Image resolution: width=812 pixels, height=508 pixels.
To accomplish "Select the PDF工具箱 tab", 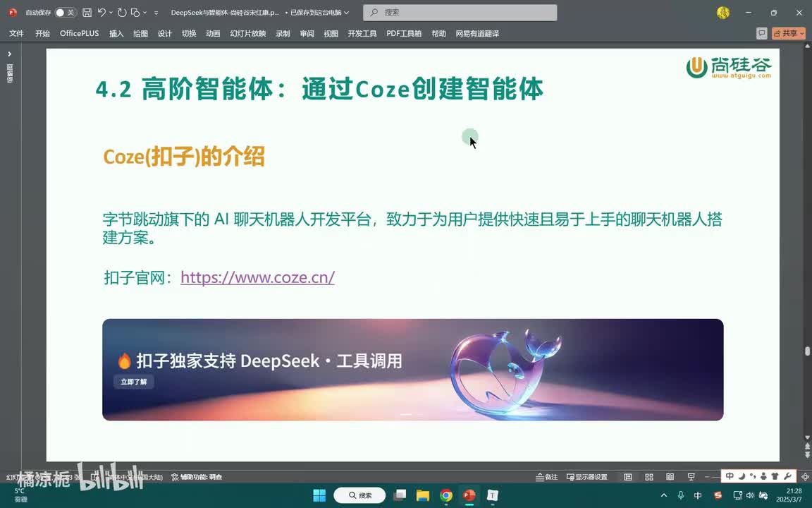I will 404,33.
